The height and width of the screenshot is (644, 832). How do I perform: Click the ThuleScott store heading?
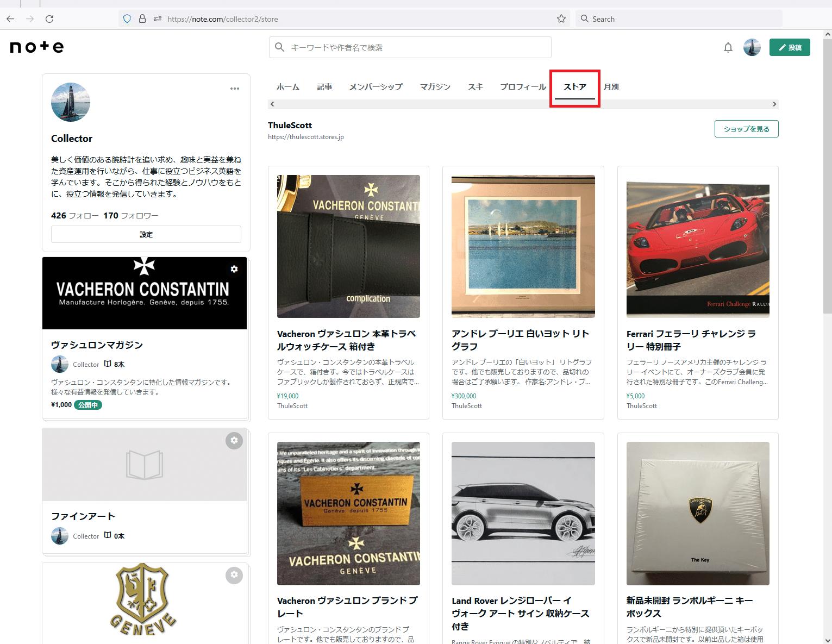point(290,126)
